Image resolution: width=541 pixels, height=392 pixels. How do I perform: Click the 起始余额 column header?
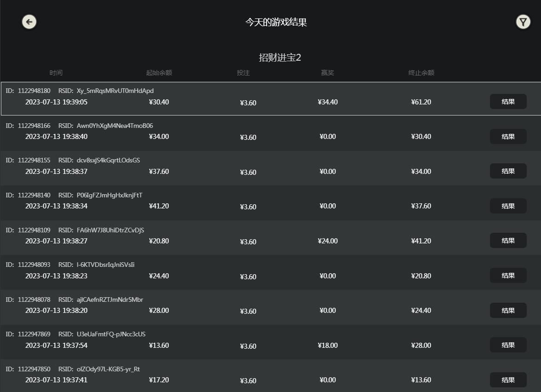tap(159, 73)
